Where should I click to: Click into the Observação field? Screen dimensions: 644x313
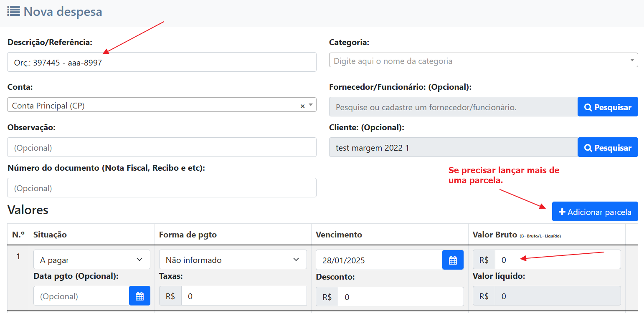pyautogui.click(x=162, y=148)
